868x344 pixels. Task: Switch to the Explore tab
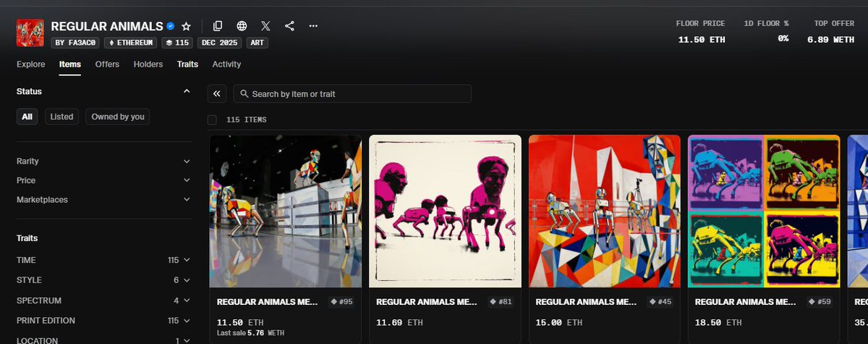[31, 64]
